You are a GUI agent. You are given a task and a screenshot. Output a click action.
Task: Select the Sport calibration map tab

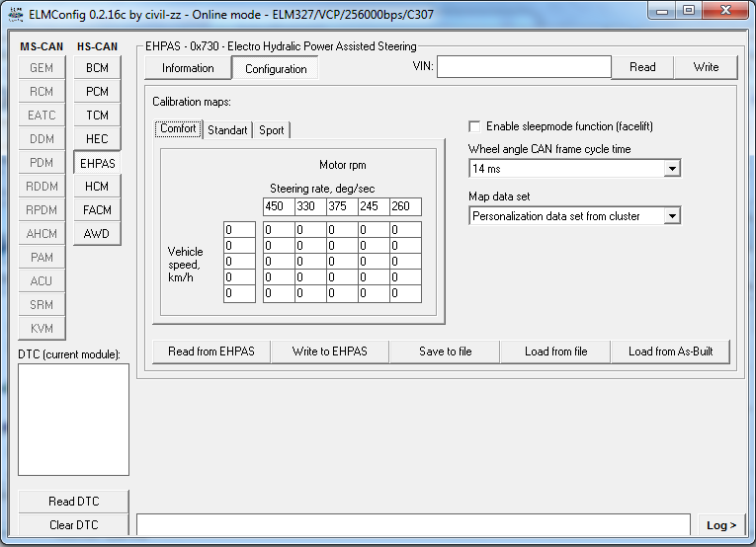point(272,130)
